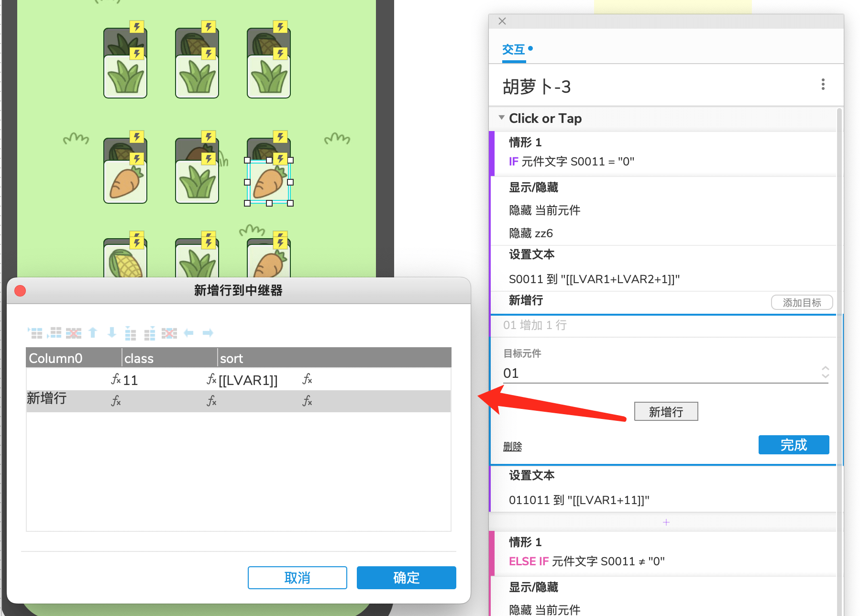The height and width of the screenshot is (616, 860).
Task: Click the 添加目标 button
Action: 801,303
